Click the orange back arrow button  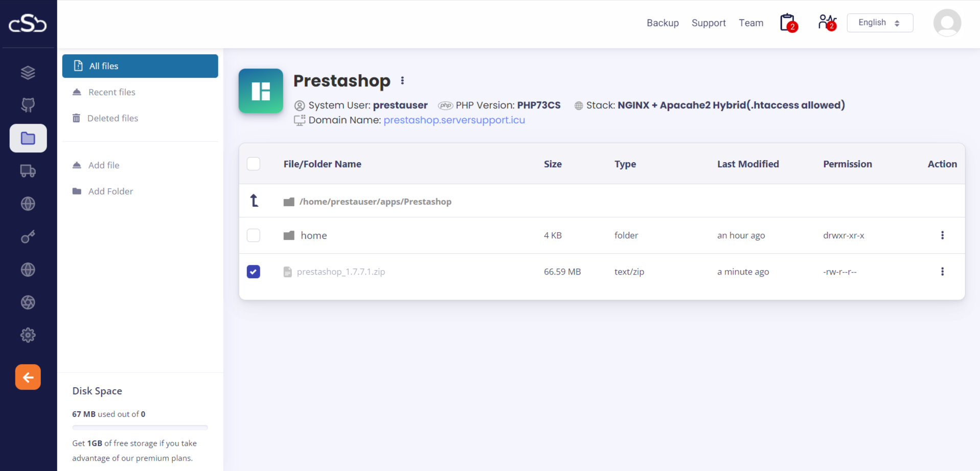28,377
